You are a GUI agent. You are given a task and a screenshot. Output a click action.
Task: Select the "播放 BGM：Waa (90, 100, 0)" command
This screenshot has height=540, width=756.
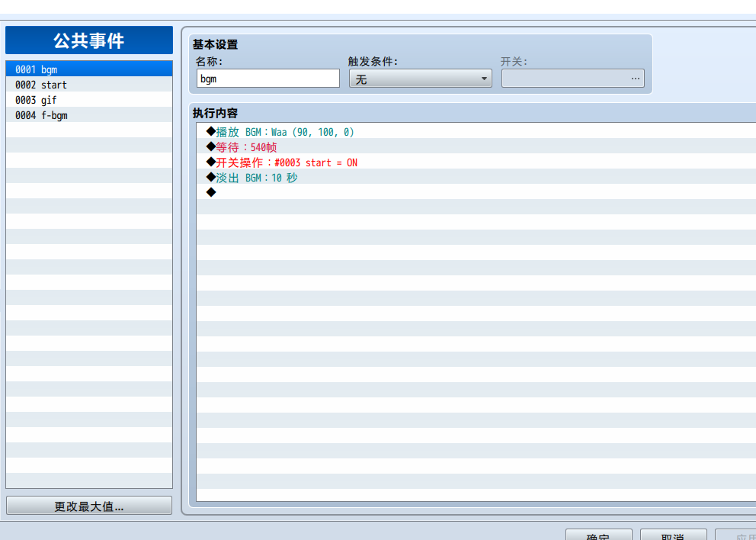pos(476,132)
